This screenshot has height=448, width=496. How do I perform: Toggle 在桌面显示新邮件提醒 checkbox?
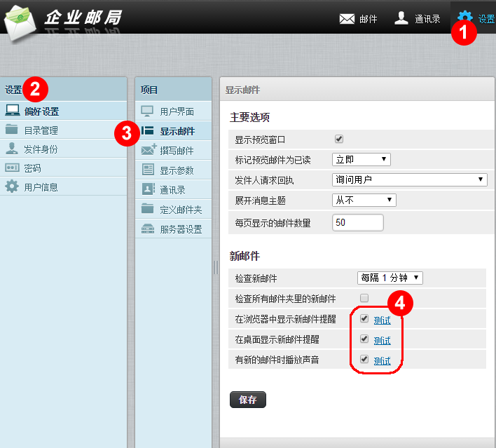(x=364, y=339)
